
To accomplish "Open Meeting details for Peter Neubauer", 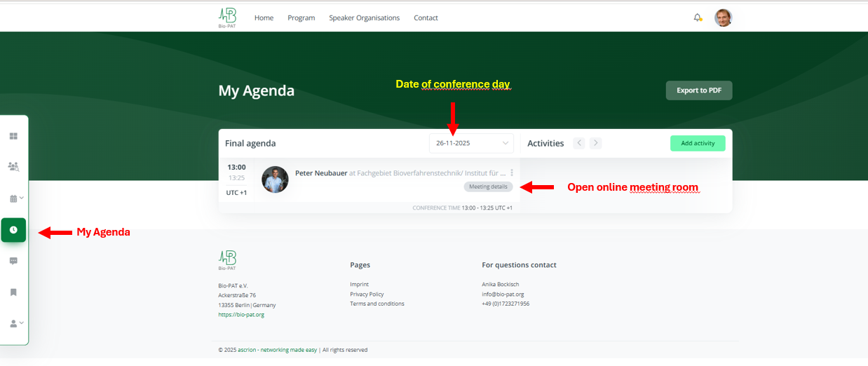I will (x=488, y=187).
